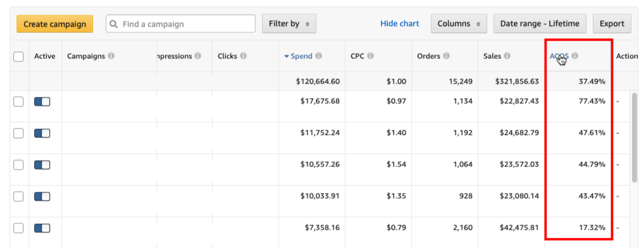644x248 pixels.
Task: Tick checkbox for the $7,358.16 spend campaign
Action: [x=18, y=228]
